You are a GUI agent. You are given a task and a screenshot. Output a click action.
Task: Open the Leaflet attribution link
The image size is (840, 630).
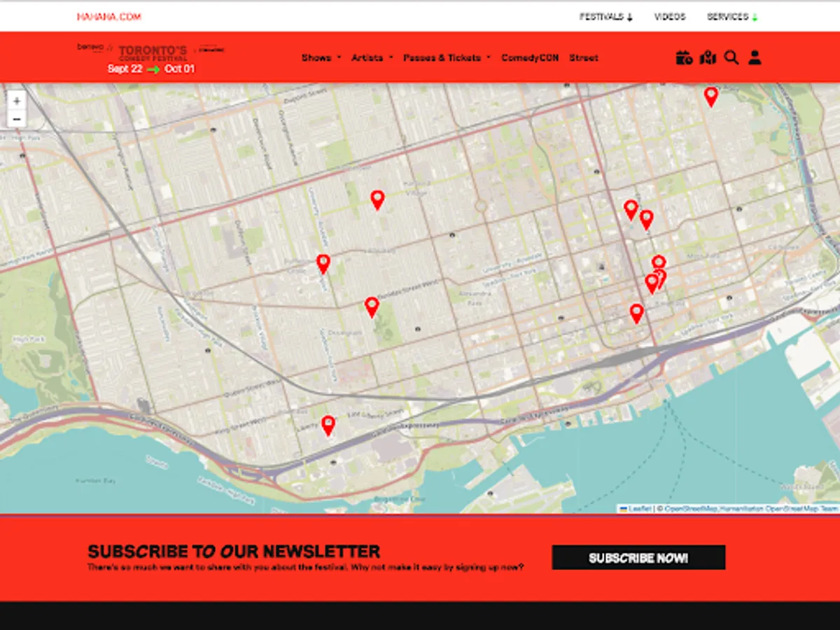[636, 509]
